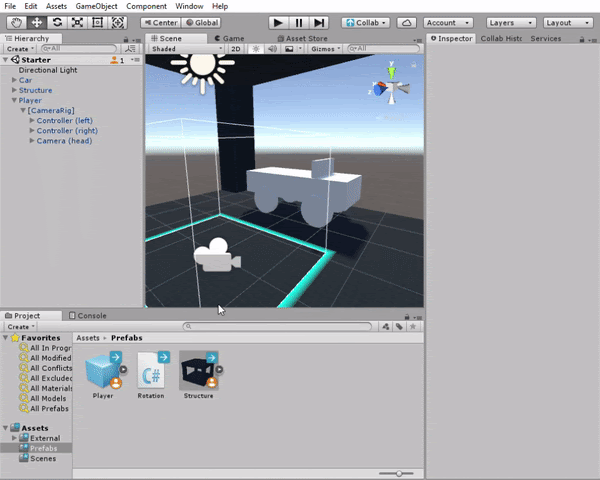Open the Hierarchy Create dropdown
This screenshot has width=600, height=480.
pyautogui.click(x=20, y=49)
